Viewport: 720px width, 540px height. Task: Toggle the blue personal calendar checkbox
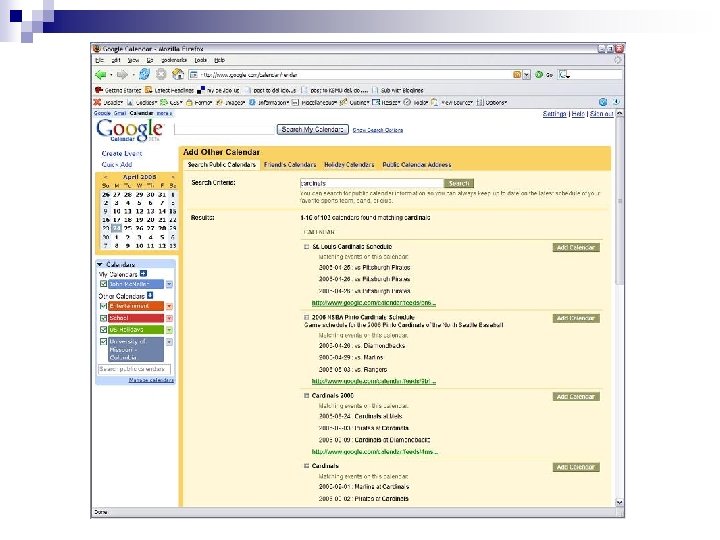(103, 284)
